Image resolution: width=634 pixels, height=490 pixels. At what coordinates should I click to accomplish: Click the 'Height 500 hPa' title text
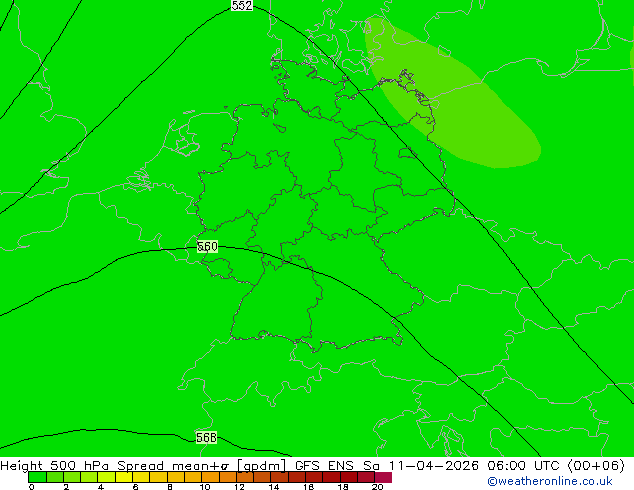tap(55, 465)
